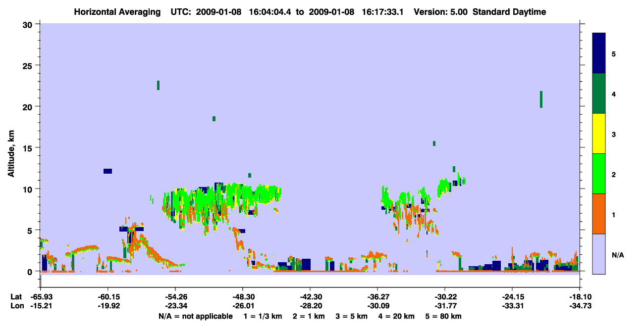The image size is (644, 330).
Task: Click the 5 altitude tick label
Action: click(x=31, y=230)
